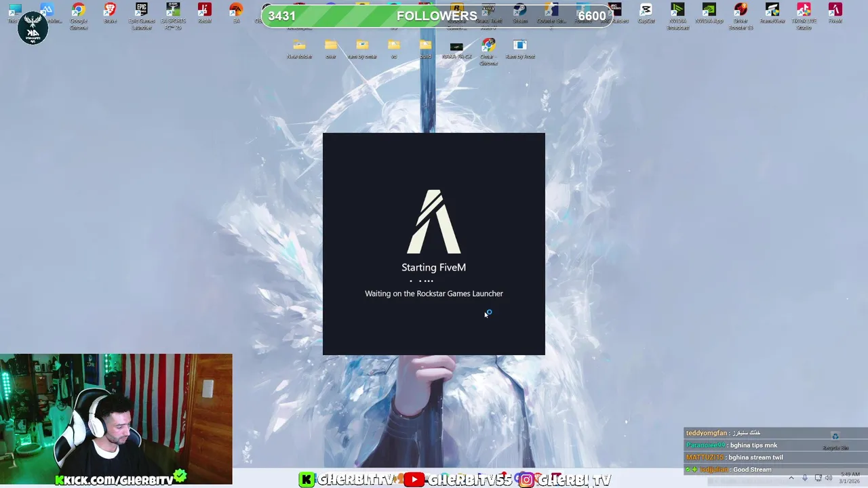Open the ram by omar folder
The image size is (868, 488).
[362, 49]
